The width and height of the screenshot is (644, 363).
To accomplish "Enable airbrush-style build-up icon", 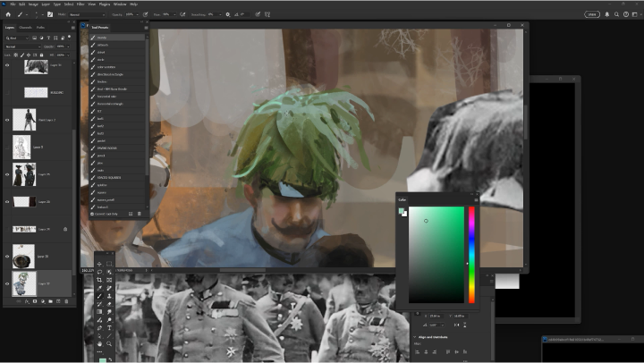I will coord(182,14).
